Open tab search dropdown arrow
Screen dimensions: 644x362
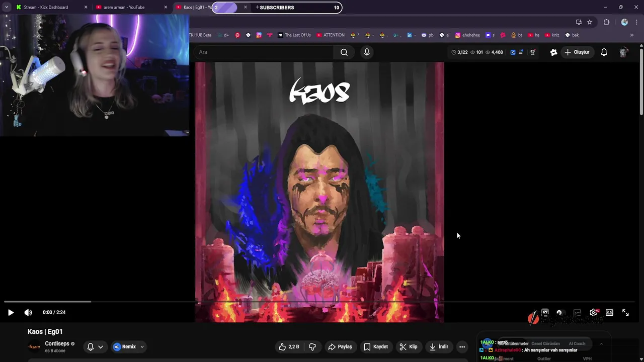click(6, 7)
